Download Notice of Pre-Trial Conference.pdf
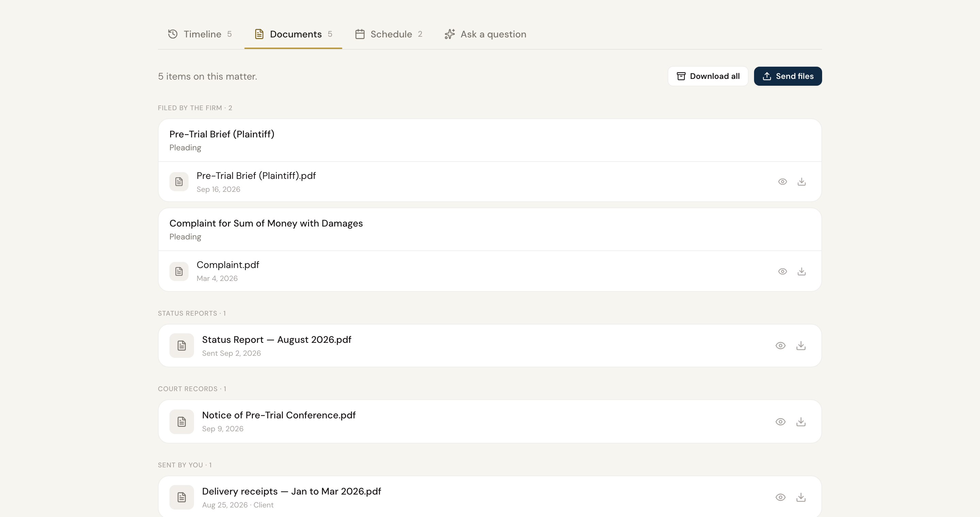Screen dimensions: 980x517 click(801, 421)
